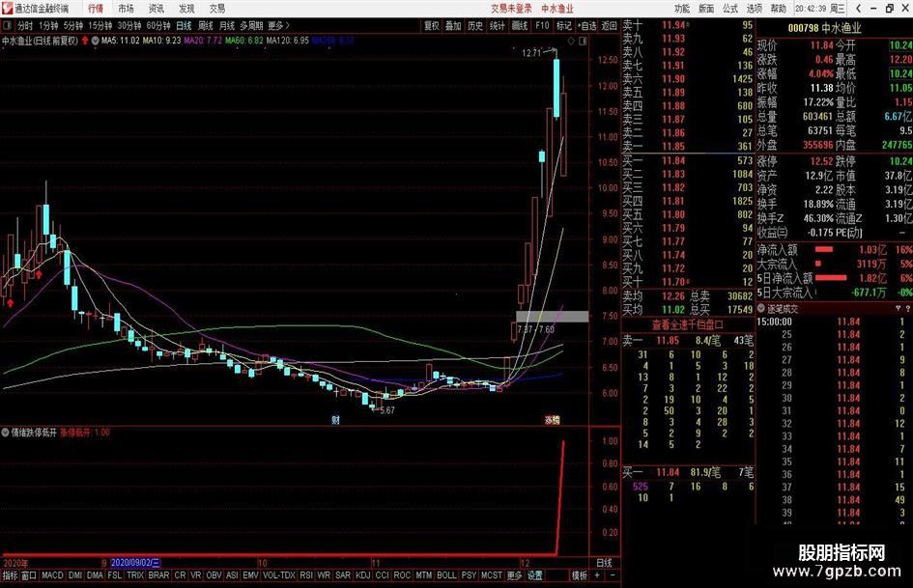
Task: Open the 选项 menu
Action: tap(755, 8)
